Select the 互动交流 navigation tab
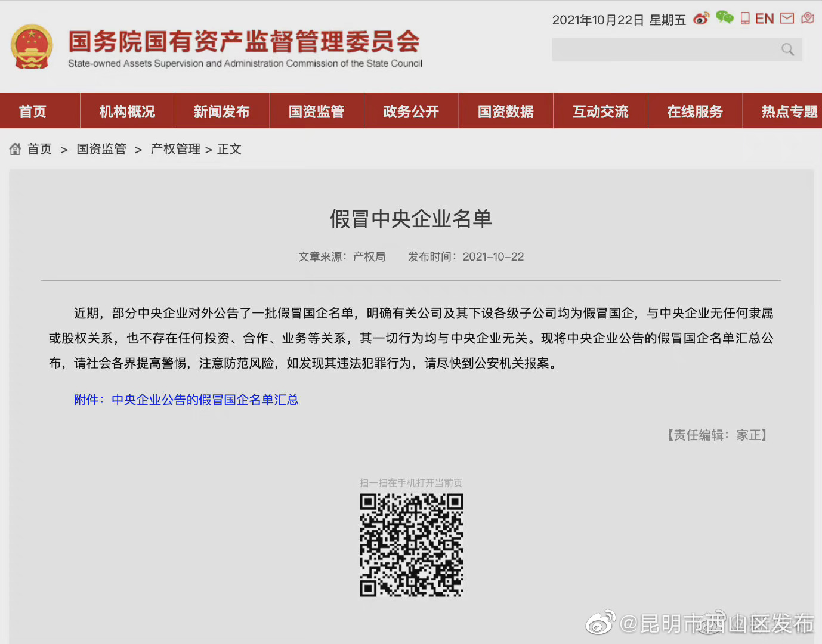Viewport: 822px width, 644px height. (600, 111)
